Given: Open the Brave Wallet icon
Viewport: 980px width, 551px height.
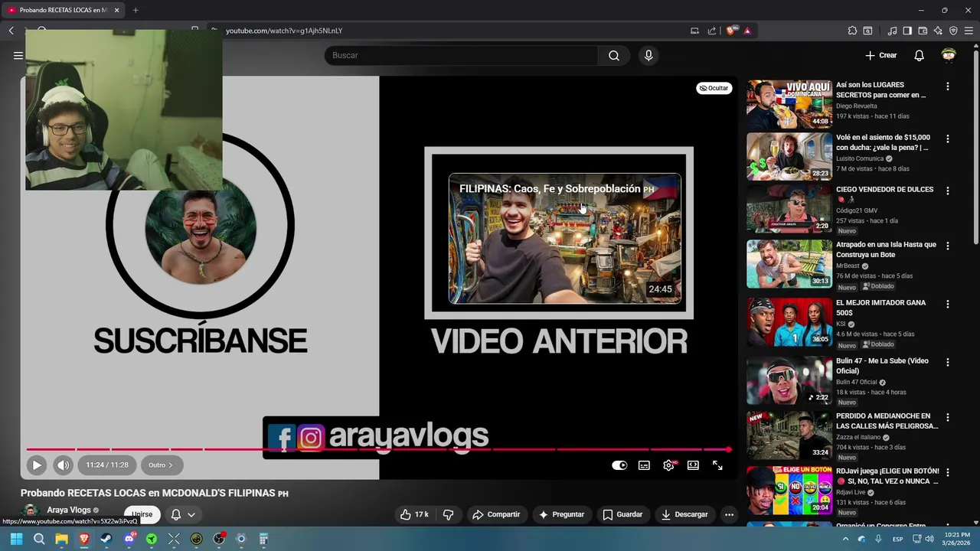Looking at the screenshot, I should point(923,31).
